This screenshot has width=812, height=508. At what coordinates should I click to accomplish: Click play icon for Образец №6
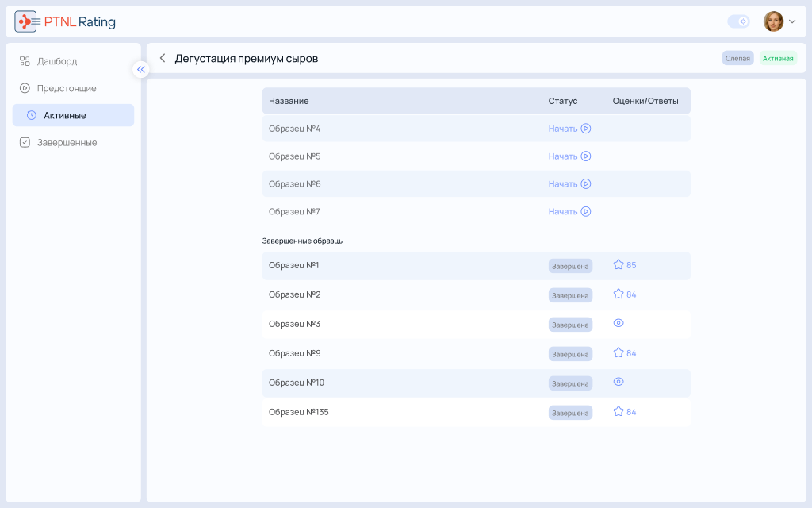click(x=586, y=184)
